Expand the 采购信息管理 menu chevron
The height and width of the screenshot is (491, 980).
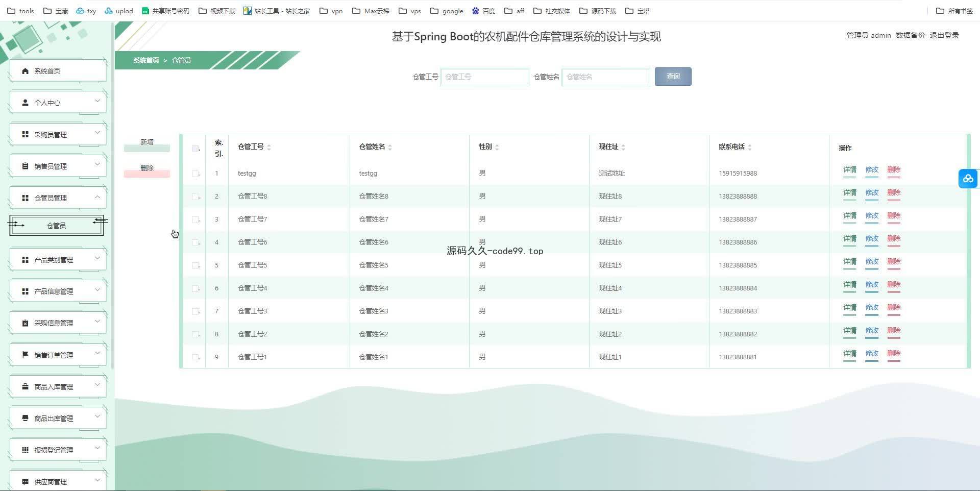(x=97, y=322)
